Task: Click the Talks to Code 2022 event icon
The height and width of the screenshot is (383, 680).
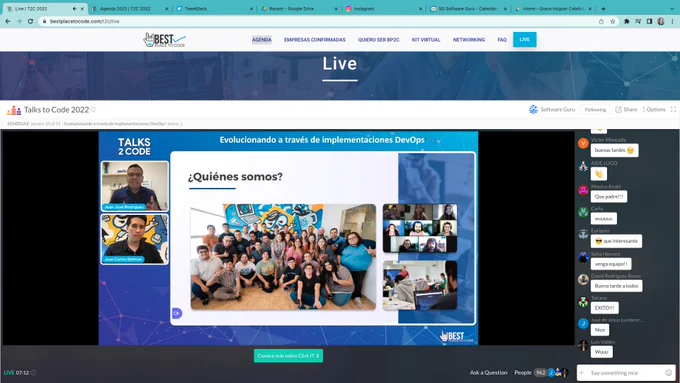Action: tap(14, 110)
